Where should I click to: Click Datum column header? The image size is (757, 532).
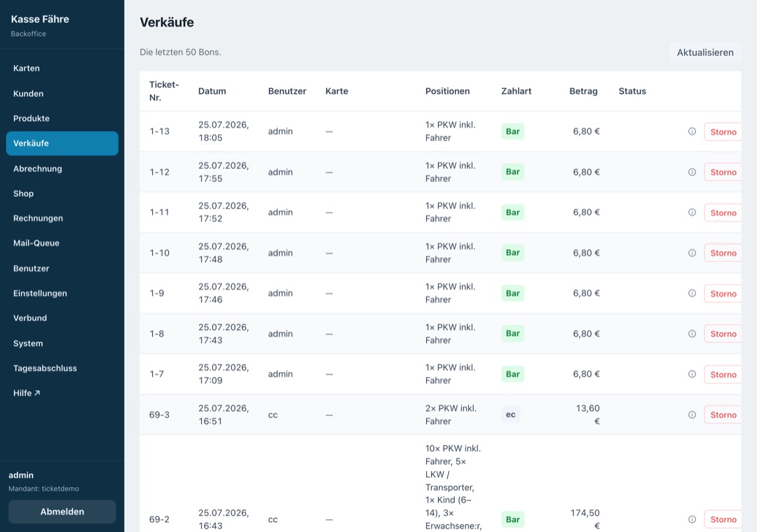212,91
